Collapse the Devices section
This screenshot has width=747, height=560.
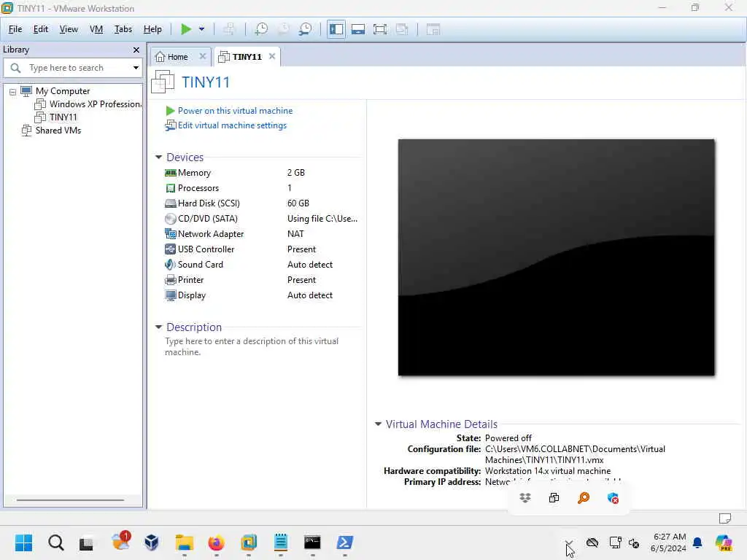tap(158, 157)
